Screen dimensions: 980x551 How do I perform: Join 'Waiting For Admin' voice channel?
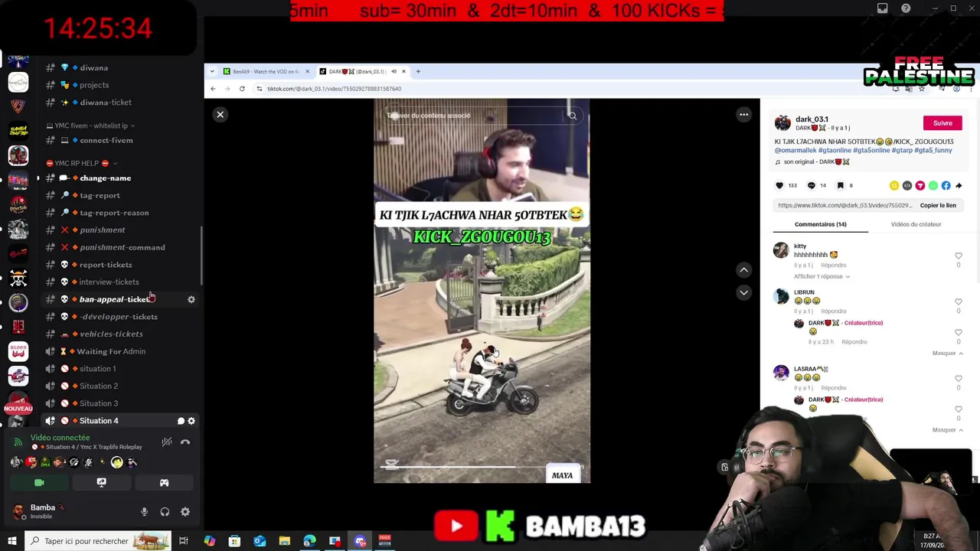pos(111,351)
